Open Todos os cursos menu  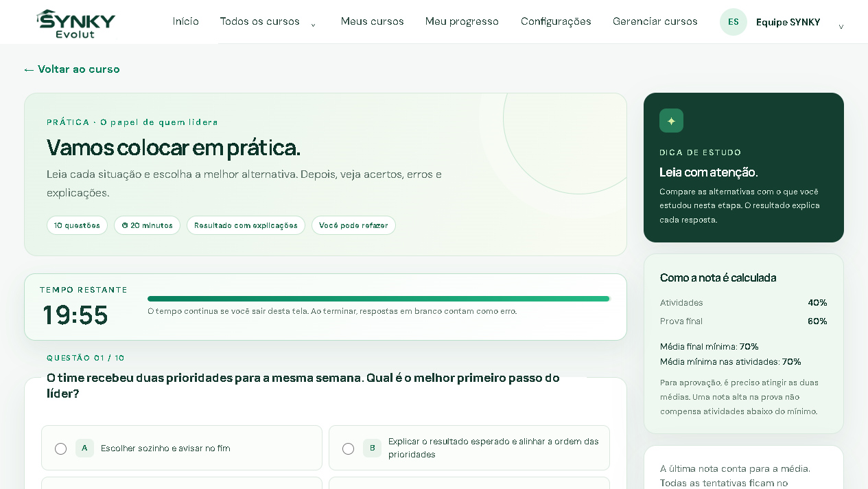(260, 21)
